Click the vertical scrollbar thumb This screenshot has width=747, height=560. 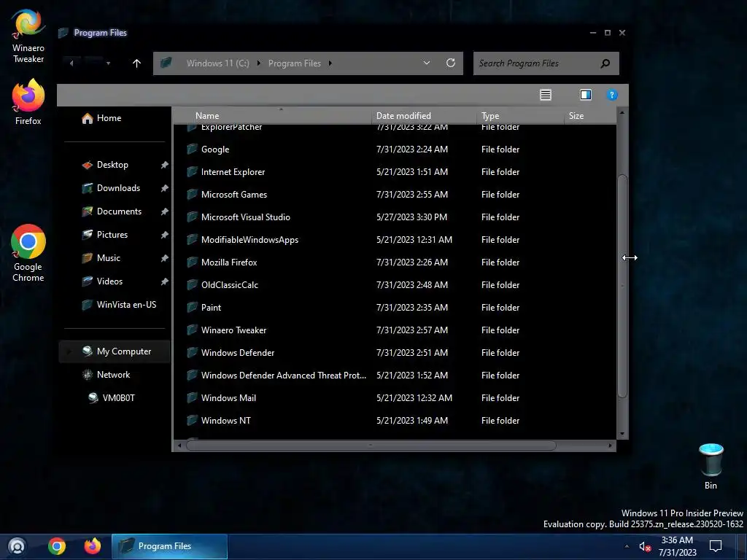pos(622,286)
